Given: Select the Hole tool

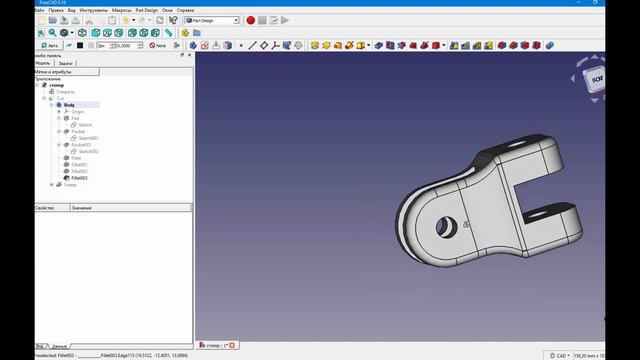Looking at the screenshot, I should point(390,45).
